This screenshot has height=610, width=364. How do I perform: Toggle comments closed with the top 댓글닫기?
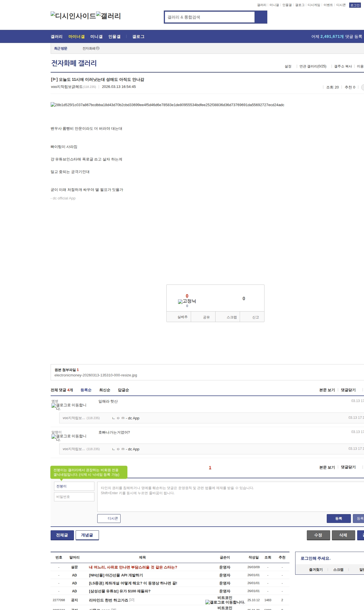[x=348, y=390]
